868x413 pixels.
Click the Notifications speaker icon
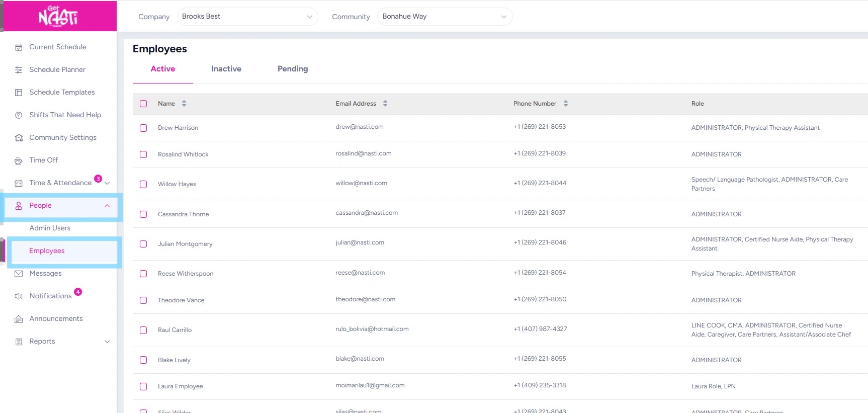click(19, 296)
